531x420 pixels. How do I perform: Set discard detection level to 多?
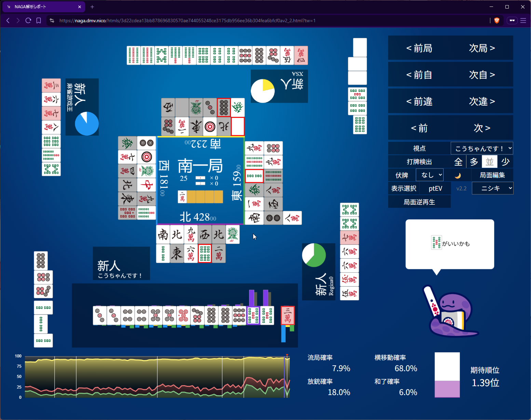[x=474, y=162]
